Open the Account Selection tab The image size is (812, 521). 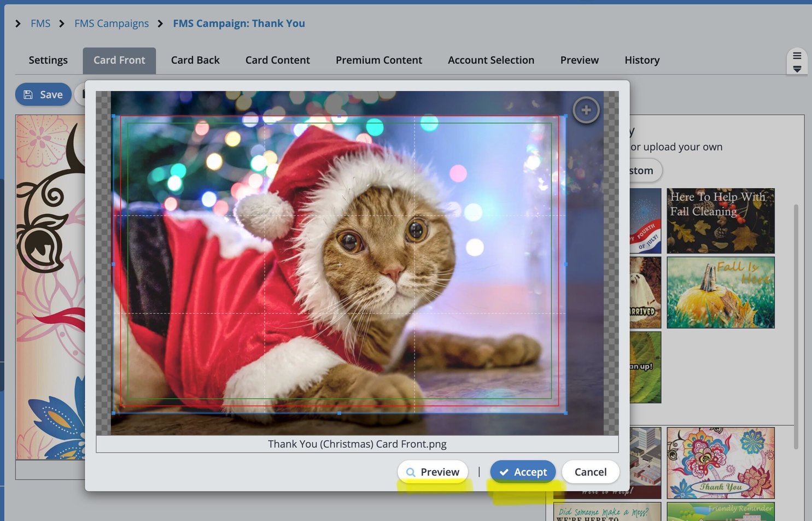(x=491, y=60)
